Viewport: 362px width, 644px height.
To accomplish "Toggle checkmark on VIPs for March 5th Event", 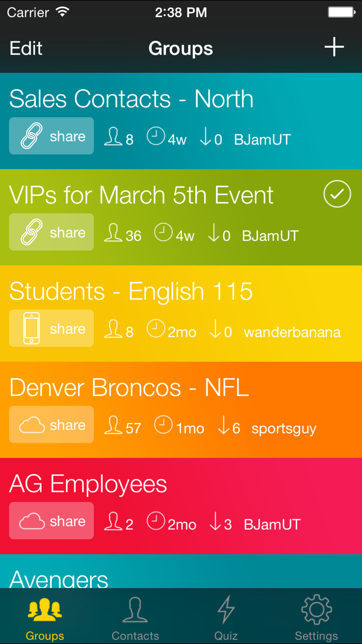I will coord(337,194).
